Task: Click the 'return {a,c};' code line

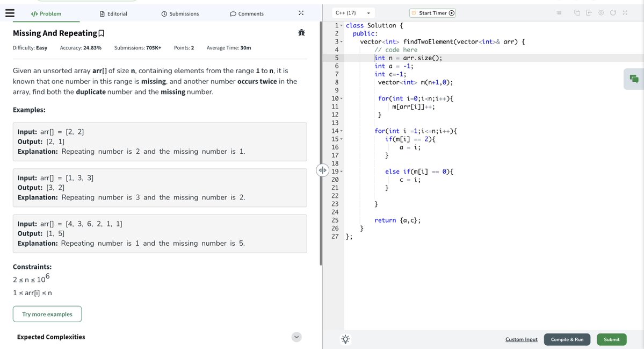Action: 397,220
